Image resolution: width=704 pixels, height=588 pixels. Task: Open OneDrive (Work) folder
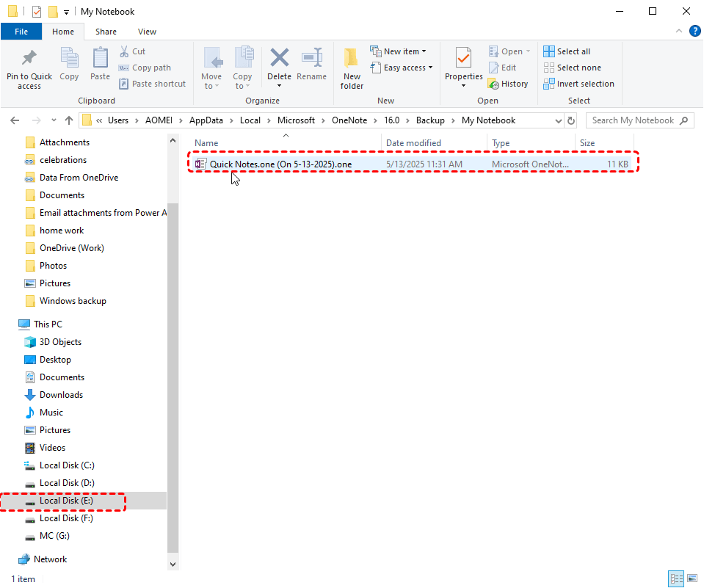coord(71,248)
